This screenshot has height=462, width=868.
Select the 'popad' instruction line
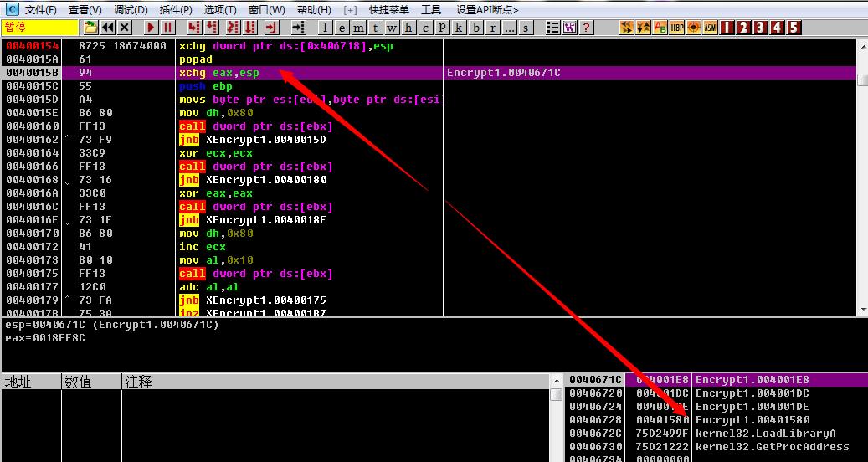[196, 59]
